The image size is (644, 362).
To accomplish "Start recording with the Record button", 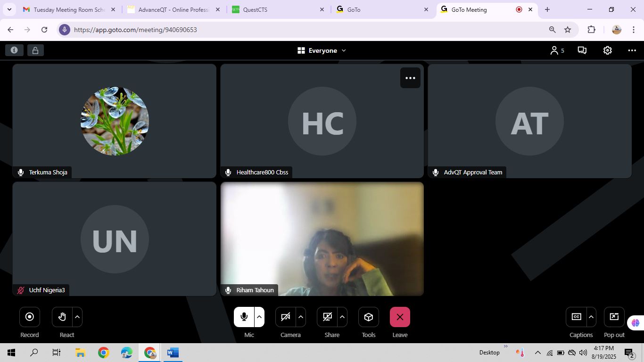I will 29,317.
